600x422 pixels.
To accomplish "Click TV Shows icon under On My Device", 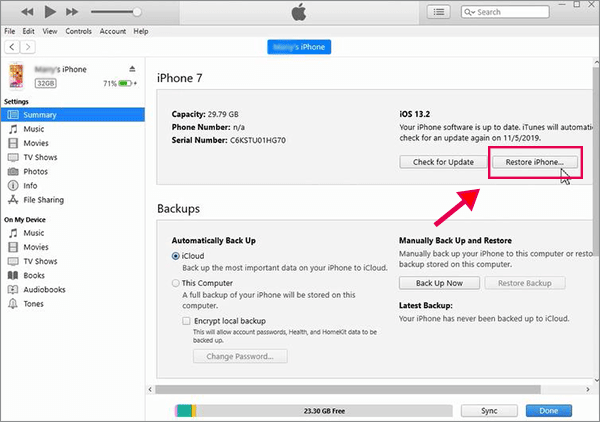I will coord(13,261).
